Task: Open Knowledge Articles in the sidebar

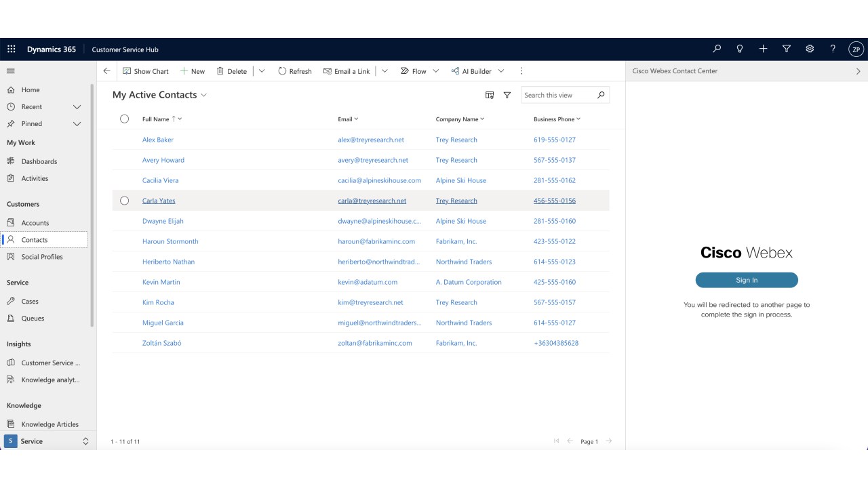Action: (x=50, y=424)
